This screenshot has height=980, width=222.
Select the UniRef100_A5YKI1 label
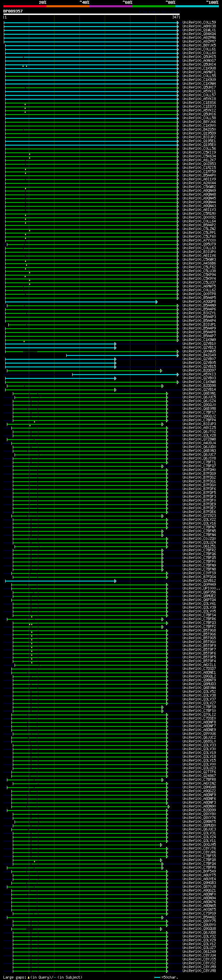coord(199,91)
